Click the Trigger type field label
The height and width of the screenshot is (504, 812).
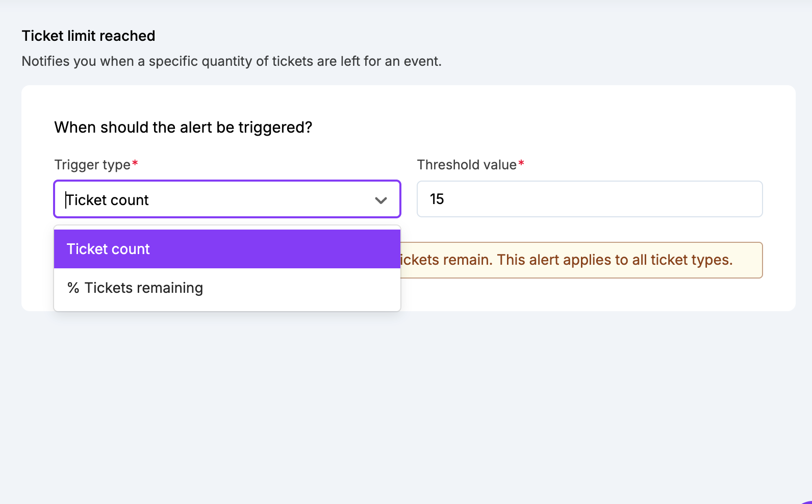(x=92, y=165)
